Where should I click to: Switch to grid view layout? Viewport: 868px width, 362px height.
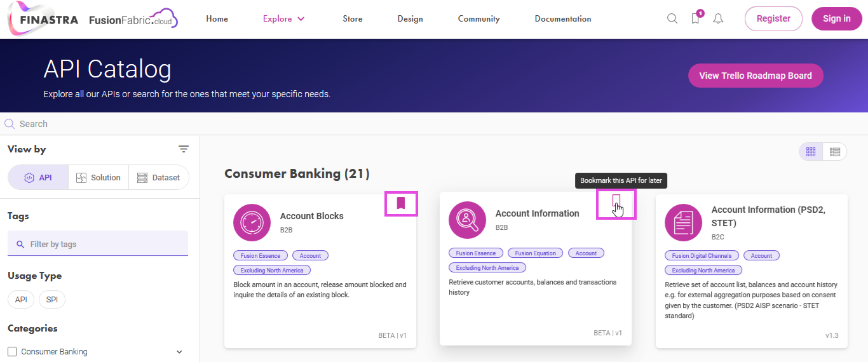tap(811, 152)
